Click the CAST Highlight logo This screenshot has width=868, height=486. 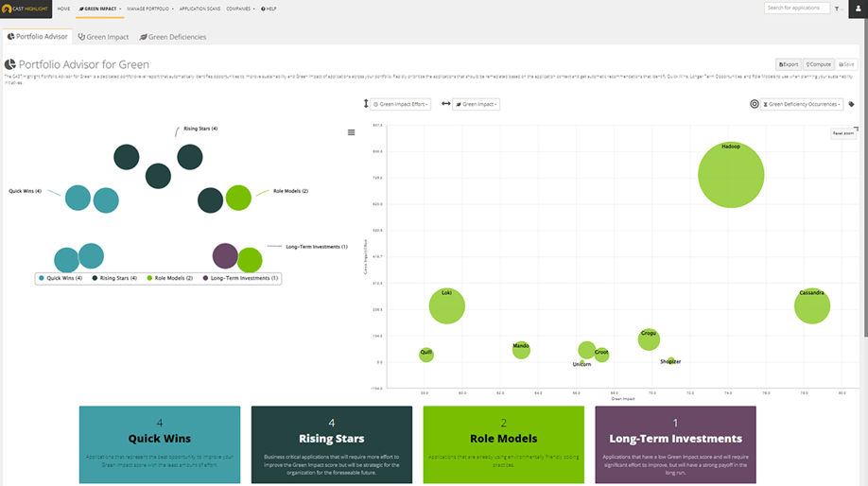(26, 9)
